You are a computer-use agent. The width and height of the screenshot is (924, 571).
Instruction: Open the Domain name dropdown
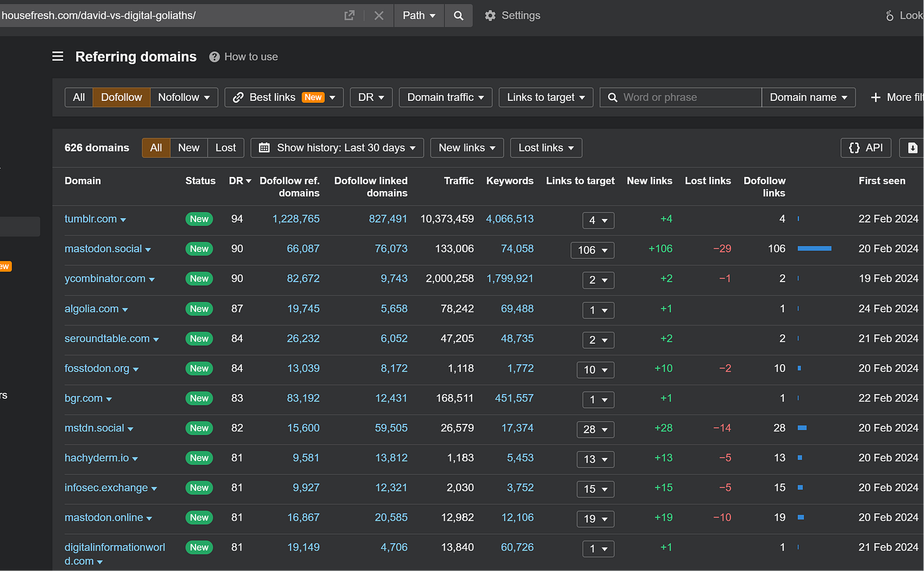[808, 97]
